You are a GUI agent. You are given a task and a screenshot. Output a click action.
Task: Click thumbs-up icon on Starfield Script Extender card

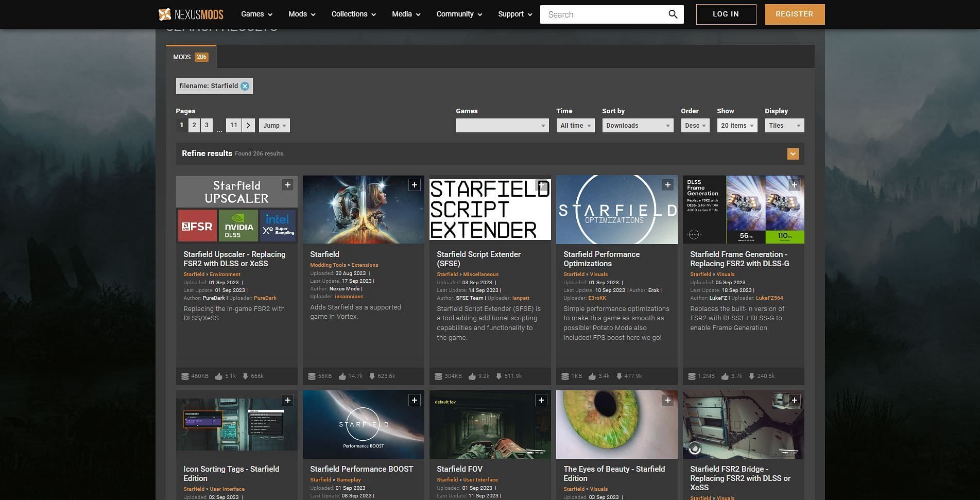pyautogui.click(x=472, y=376)
